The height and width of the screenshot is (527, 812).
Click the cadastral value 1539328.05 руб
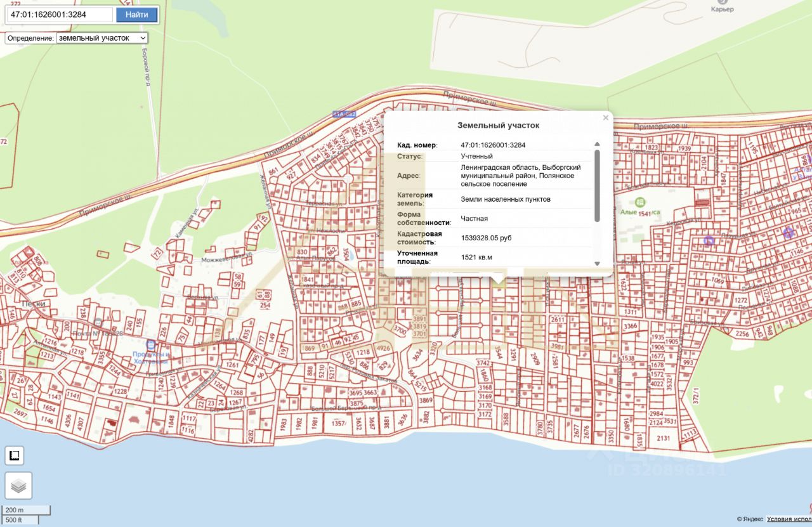(486, 238)
